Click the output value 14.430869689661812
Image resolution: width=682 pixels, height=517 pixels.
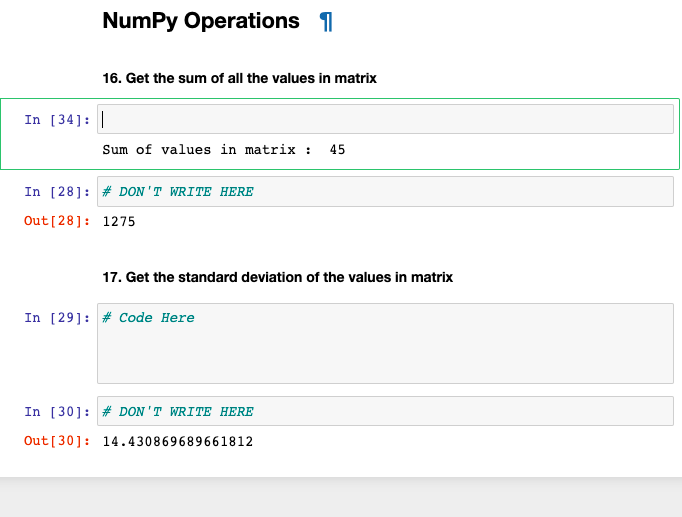[x=178, y=442]
